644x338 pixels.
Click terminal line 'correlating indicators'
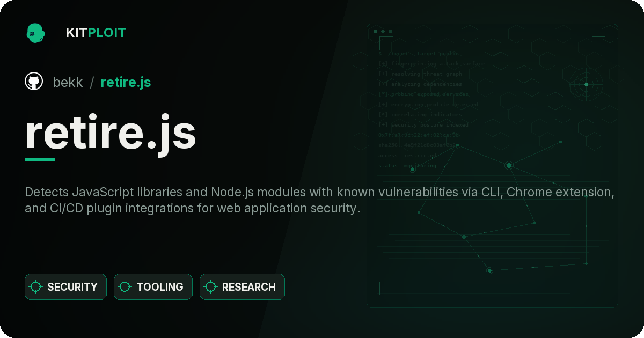tap(420, 115)
